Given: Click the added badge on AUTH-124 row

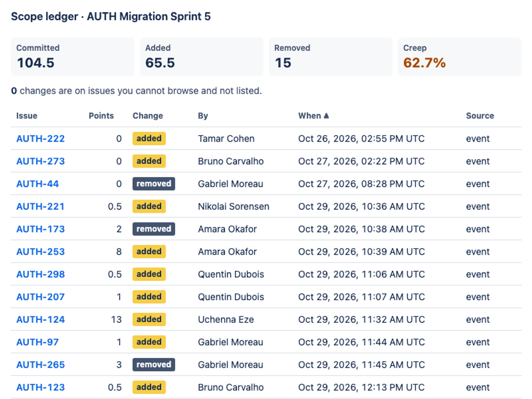Looking at the screenshot, I should point(149,319).
